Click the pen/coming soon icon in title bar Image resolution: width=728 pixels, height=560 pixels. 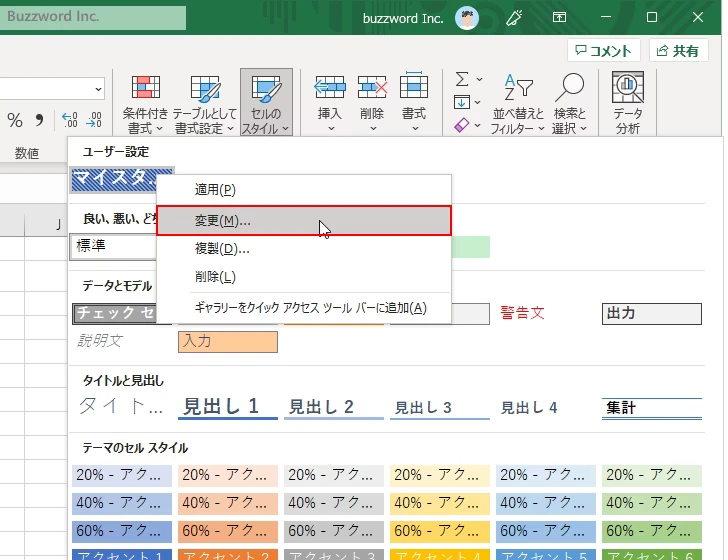pyautogui.click(x=514, y=18)
